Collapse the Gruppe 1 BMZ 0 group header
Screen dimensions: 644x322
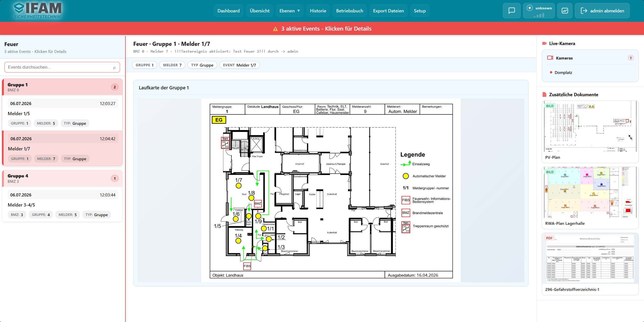62,87
